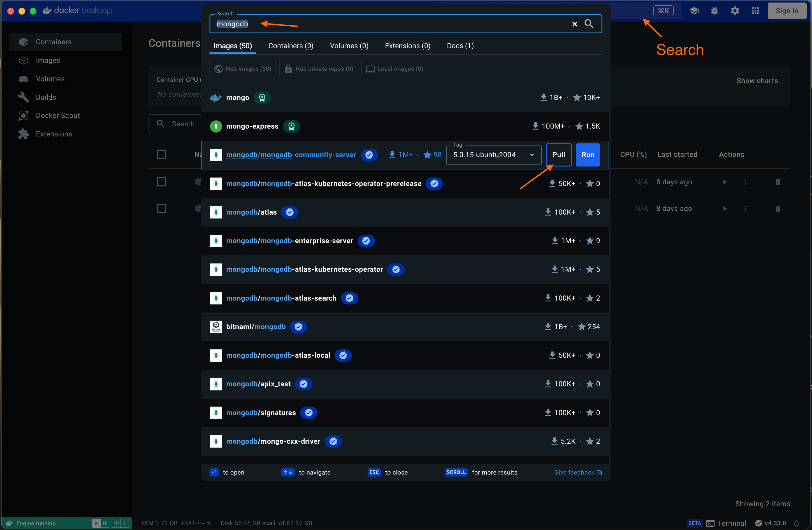812x530 pixels.
Task: Click the search magnifier icon
Action: point(590,24)
